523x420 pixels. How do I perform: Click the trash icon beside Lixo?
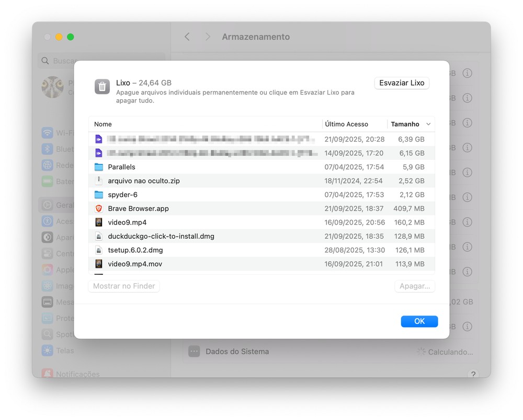pos(102,87)
